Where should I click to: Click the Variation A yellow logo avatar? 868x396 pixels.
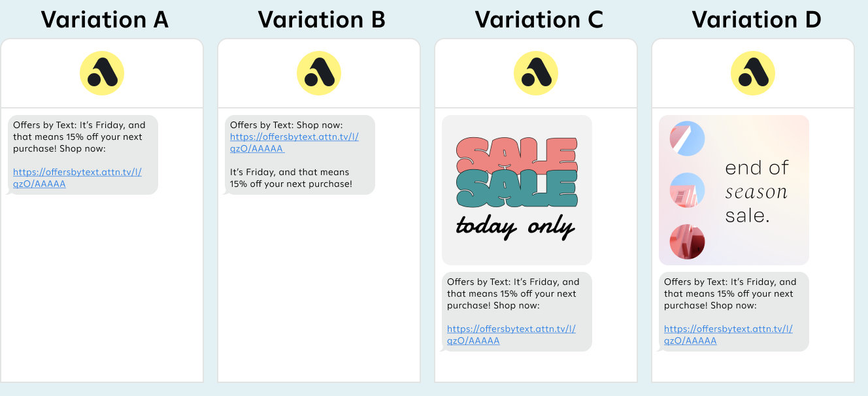(x=102, y=73)
